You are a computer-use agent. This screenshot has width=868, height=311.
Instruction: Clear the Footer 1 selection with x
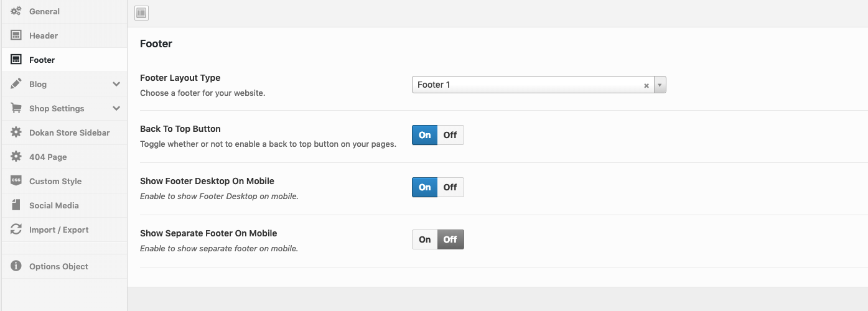pyautogui.click(x=646, y=86)
